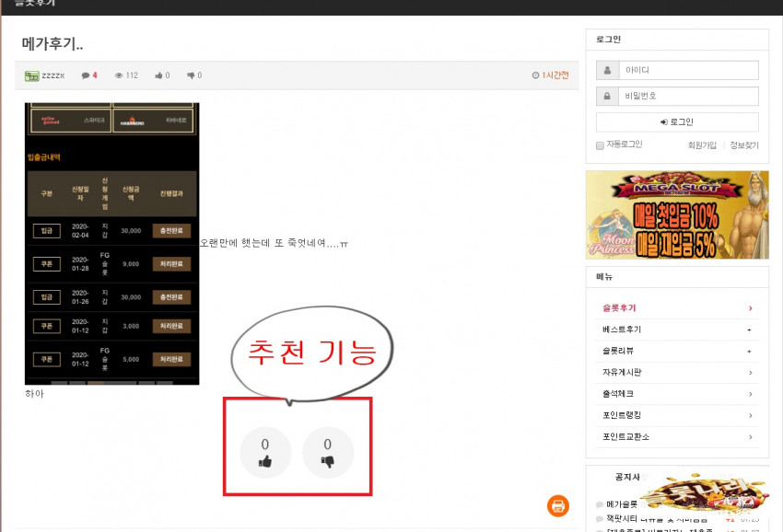Screen dimensions: 783x532
Task: Open the 회원가입 link
Action: (x=702, y=145)
